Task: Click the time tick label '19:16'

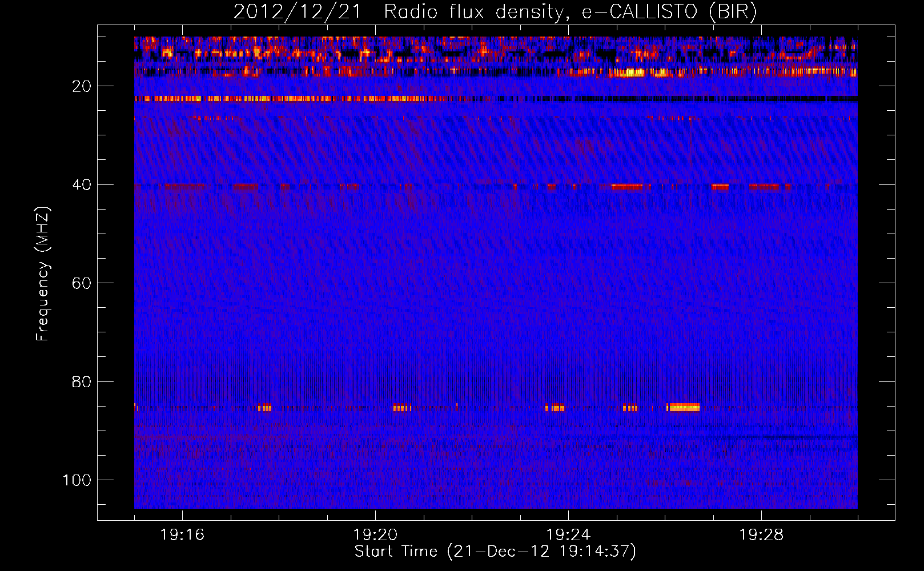Action: click(182, 535)
